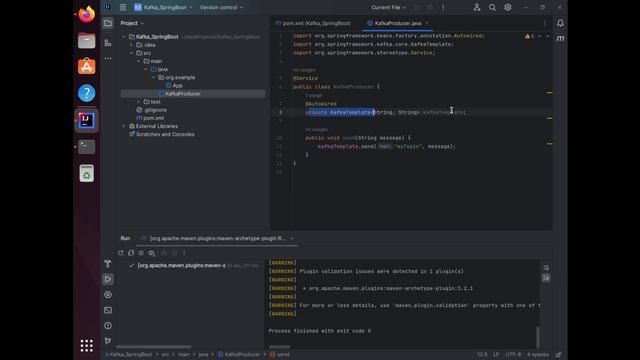Click the Rerun failed goals icon in Run panel

point(131,253)
